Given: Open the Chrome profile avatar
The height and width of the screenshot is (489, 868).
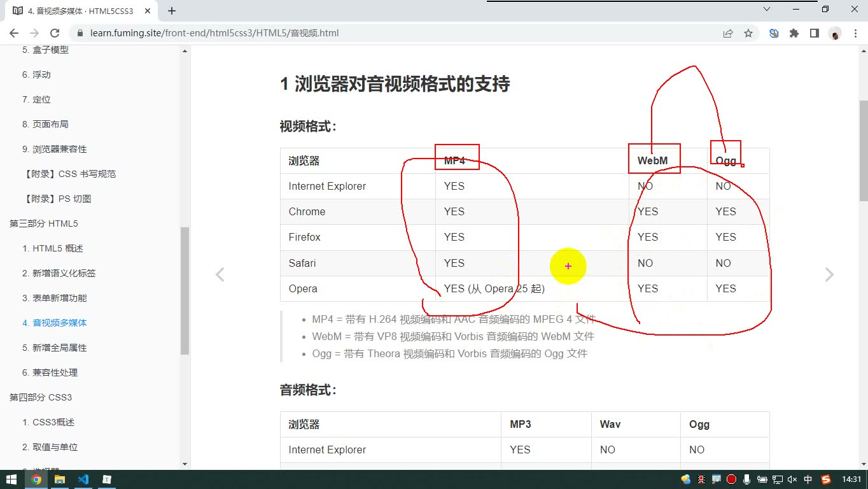Looking at the screenshot, I should pos(835,33).
